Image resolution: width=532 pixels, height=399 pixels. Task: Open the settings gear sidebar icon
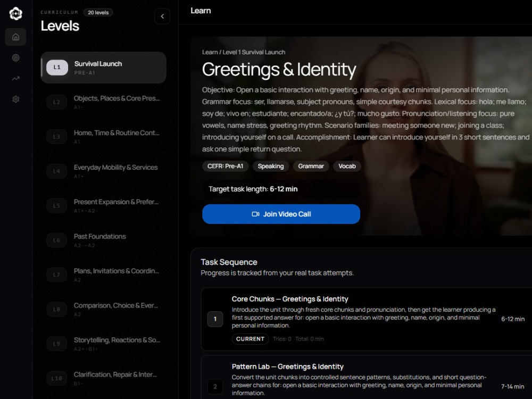click(x=15, y=99)
